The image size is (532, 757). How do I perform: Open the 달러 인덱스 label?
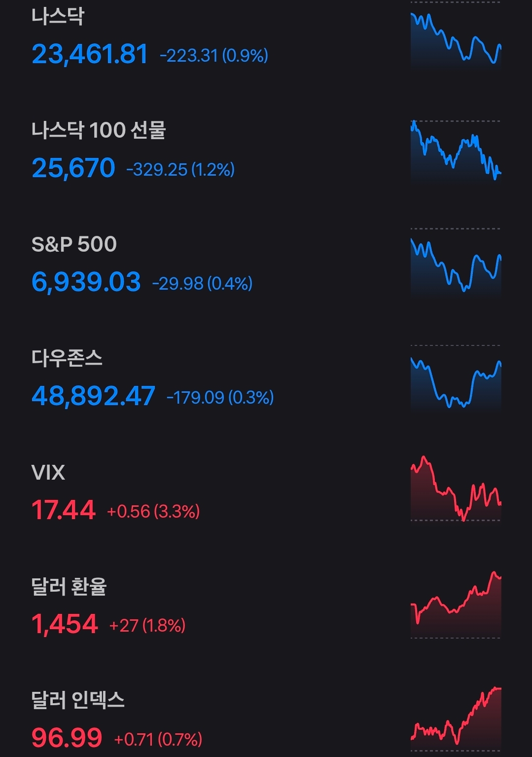[x=78, y=700]
